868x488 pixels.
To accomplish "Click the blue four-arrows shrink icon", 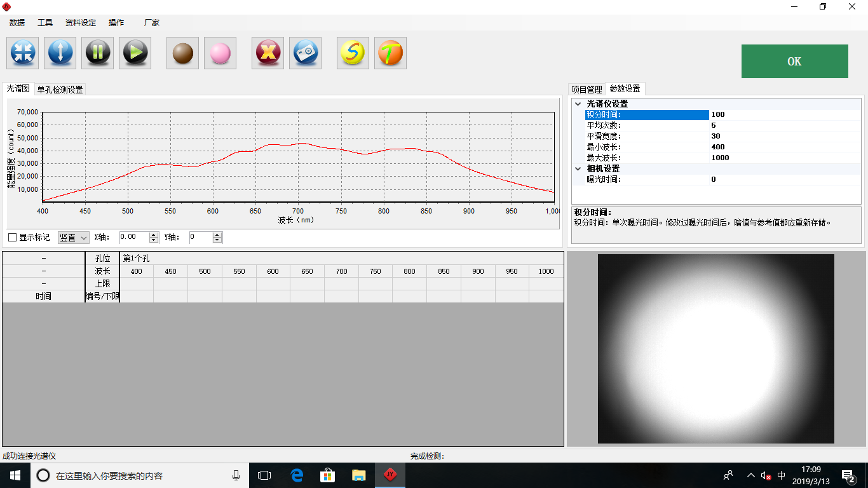I will click(22, 53).
